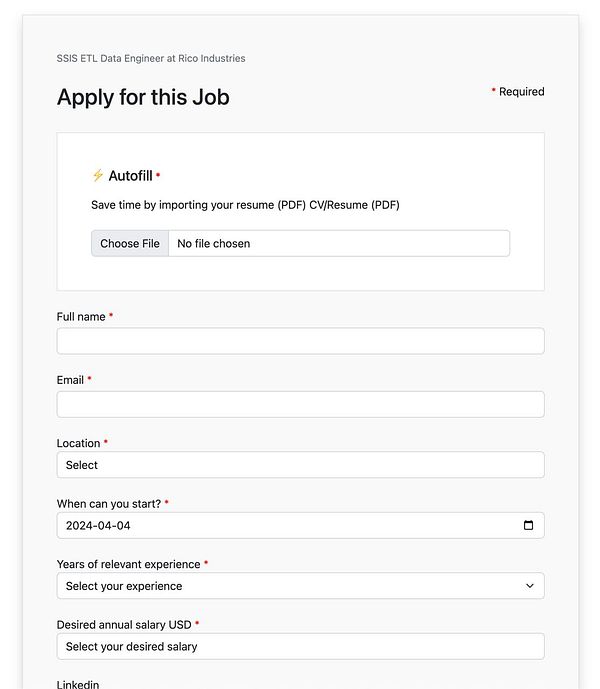Click the 'Years of relevant experience' label
The width and height of the screenshot is (600, 689).
(x=128, y=564)
